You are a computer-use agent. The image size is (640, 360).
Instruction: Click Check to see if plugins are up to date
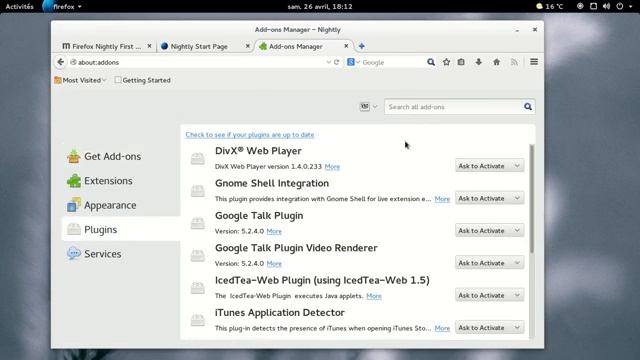(x=250, y=135)
